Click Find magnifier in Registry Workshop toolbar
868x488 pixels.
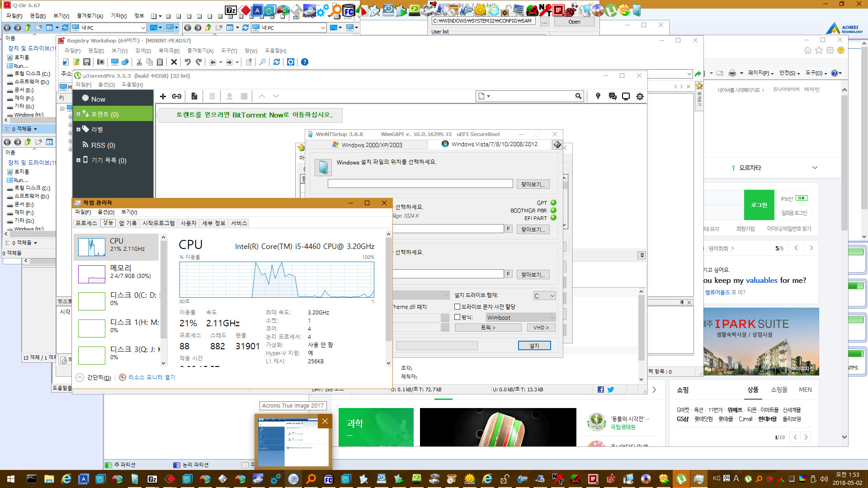coord(263,62)
